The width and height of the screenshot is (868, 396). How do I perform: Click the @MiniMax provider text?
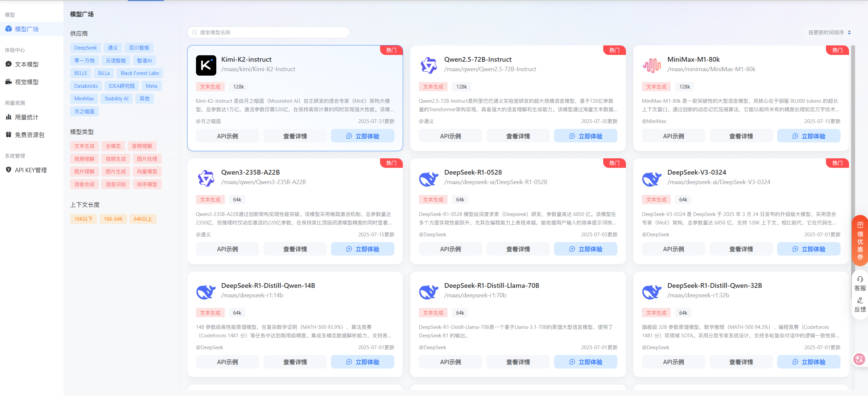[x=654, y=121]
